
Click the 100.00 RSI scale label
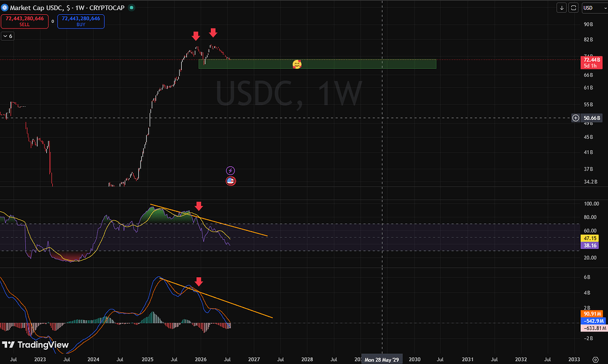pos(591,204)
